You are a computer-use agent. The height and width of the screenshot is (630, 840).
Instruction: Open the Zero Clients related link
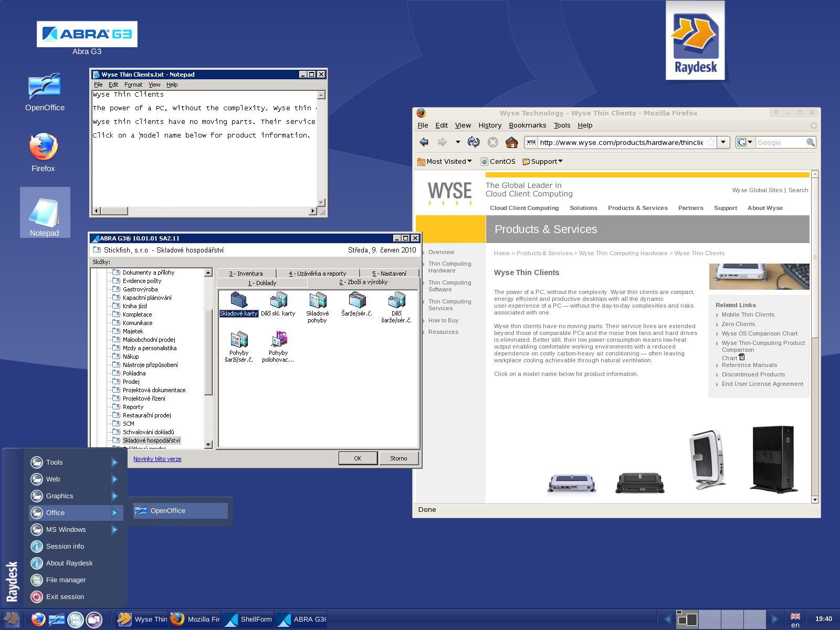[738, 324]
